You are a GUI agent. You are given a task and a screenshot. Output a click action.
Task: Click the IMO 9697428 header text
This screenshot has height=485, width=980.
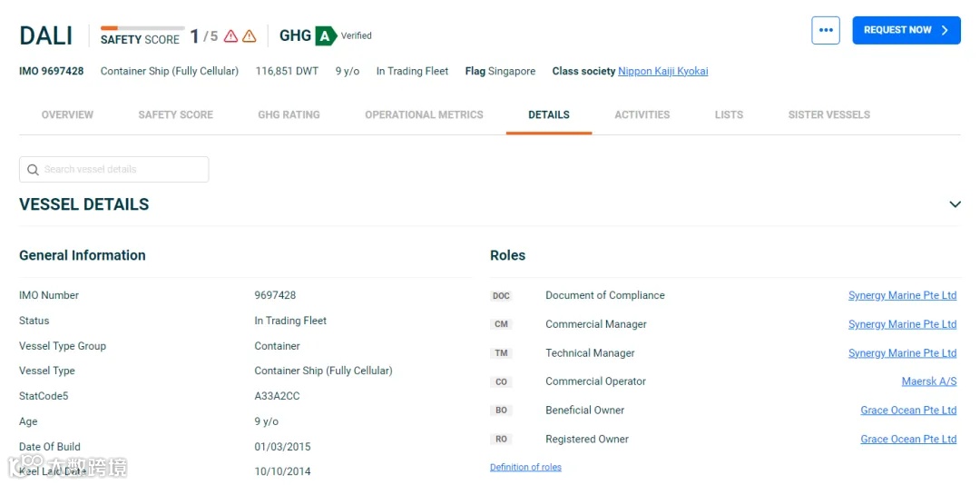(x=51, y=72)
